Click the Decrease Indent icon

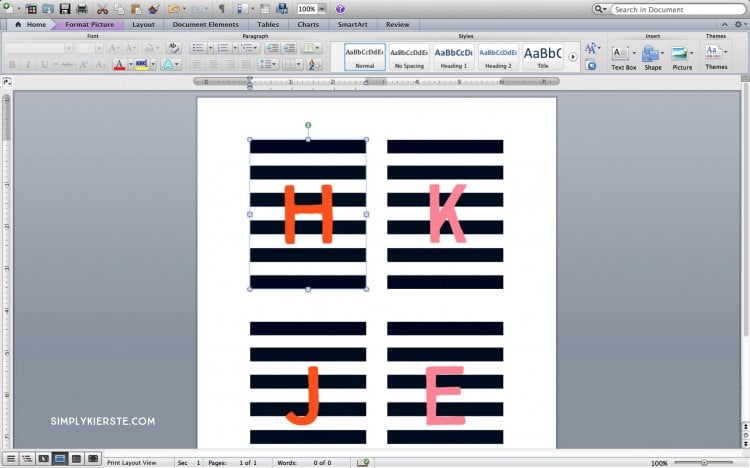click(x=273, y=47)
